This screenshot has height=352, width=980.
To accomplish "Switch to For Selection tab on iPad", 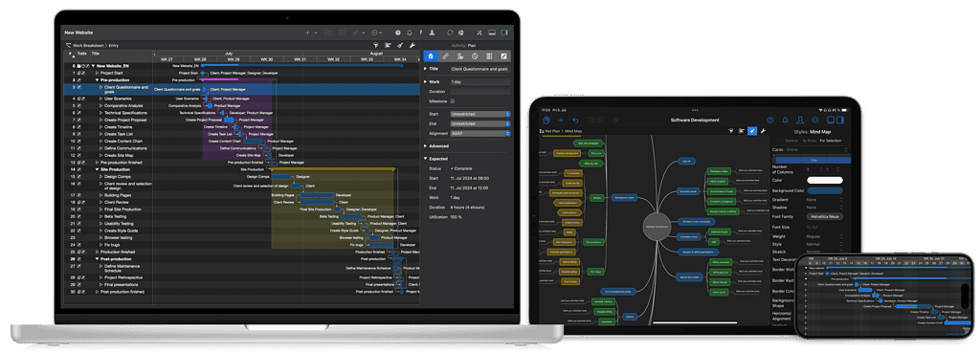I will [x=831, y=141].
